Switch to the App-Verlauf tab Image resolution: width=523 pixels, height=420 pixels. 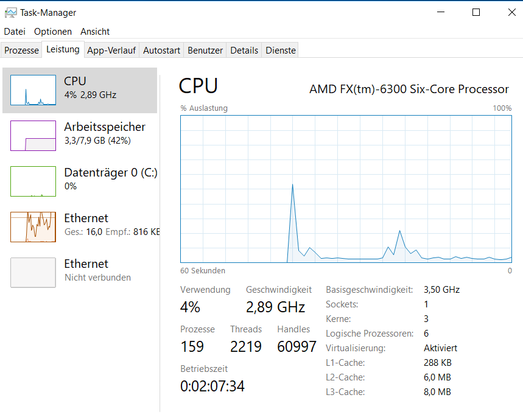click(x=111, y=51)
